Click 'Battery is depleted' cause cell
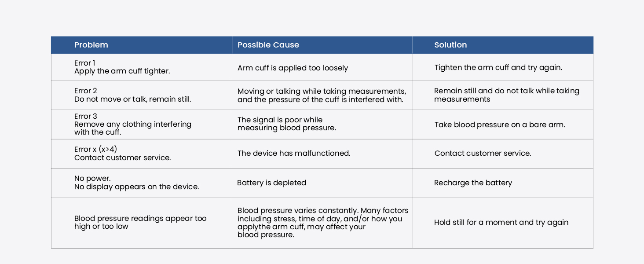 (322, 183)
